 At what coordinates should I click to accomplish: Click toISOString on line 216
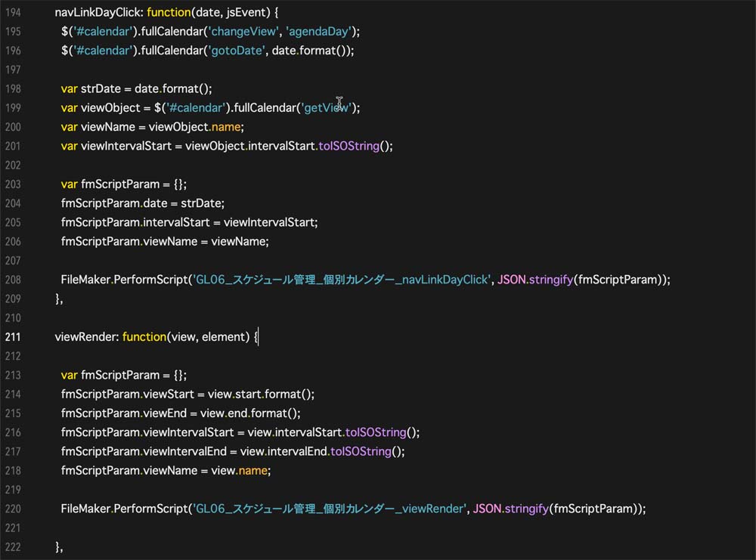pos(376,432)
